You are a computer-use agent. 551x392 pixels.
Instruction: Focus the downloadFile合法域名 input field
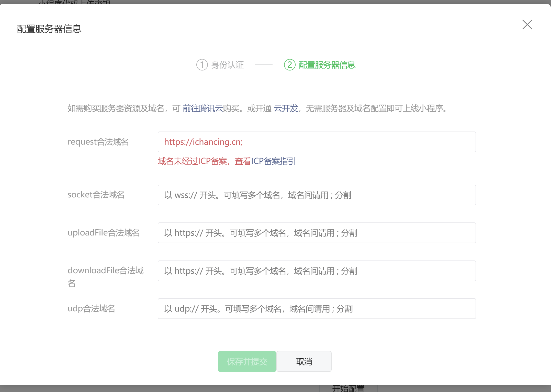point(317,271)
